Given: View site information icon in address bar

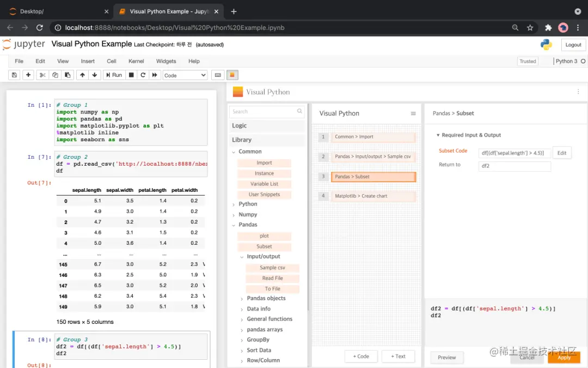Looking at the screenshot, I should [58, 27].
